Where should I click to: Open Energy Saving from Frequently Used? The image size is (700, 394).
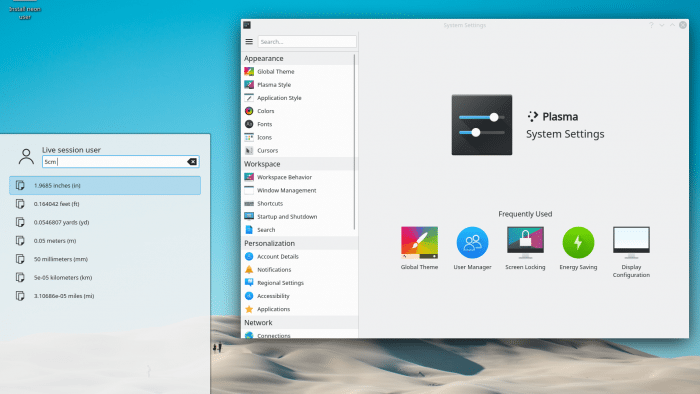[x=578, y=248]
